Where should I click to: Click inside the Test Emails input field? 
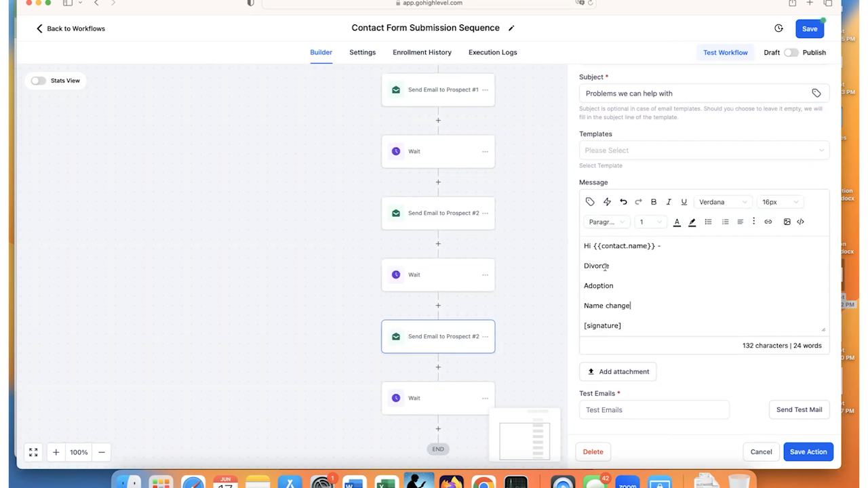tap(654, 409)
